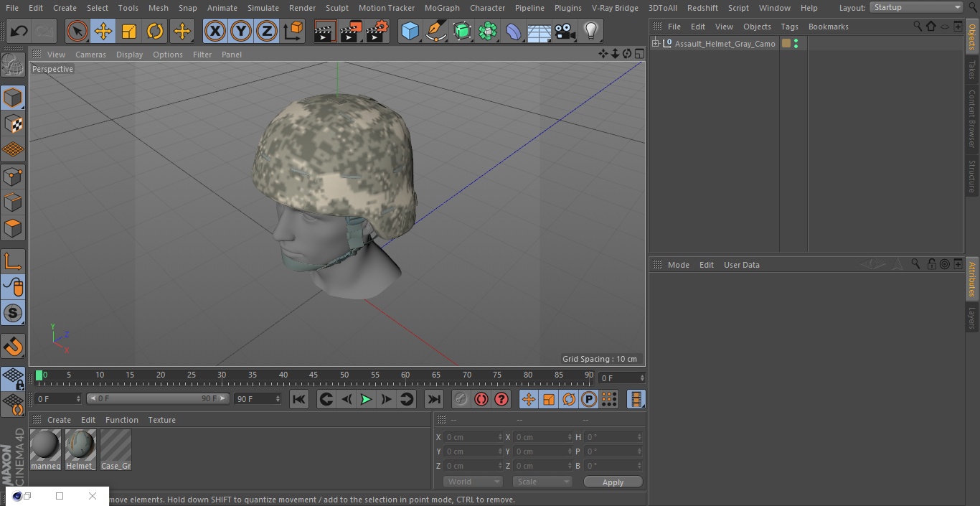Viewport: 980px width, 506px height.
Task: Add a Floor environment object
Action: [x=540, y=32]
